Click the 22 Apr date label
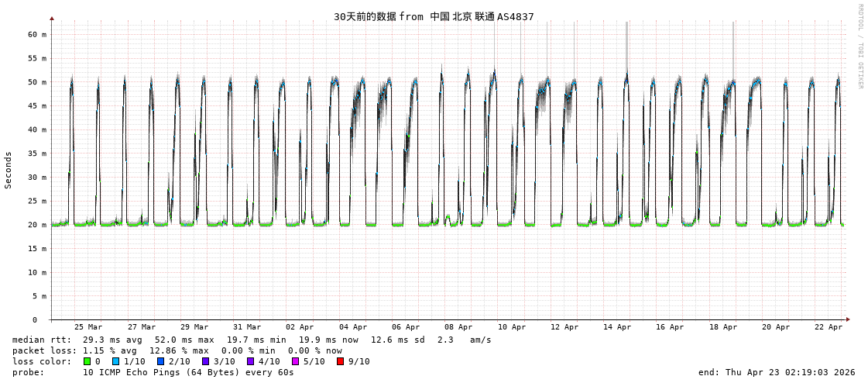The width and height of the screenshot is (868, 383). tap(829, 327)
